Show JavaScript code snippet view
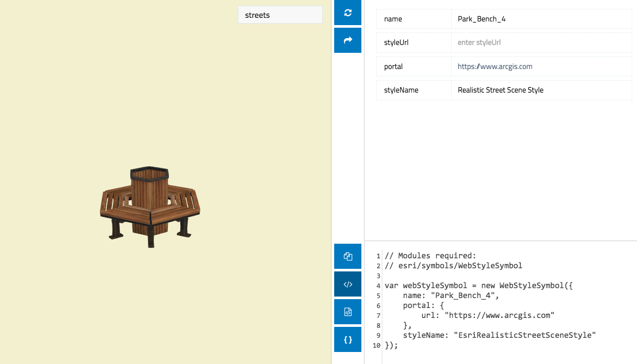Image resolution: width=637 pixels, height=364 pixels. pos(348,285)
